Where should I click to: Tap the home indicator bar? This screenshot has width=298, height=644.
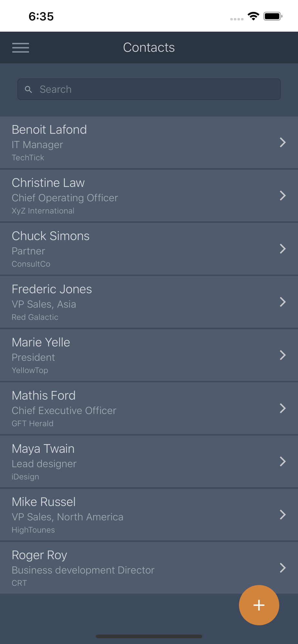(x=149, y=636)
